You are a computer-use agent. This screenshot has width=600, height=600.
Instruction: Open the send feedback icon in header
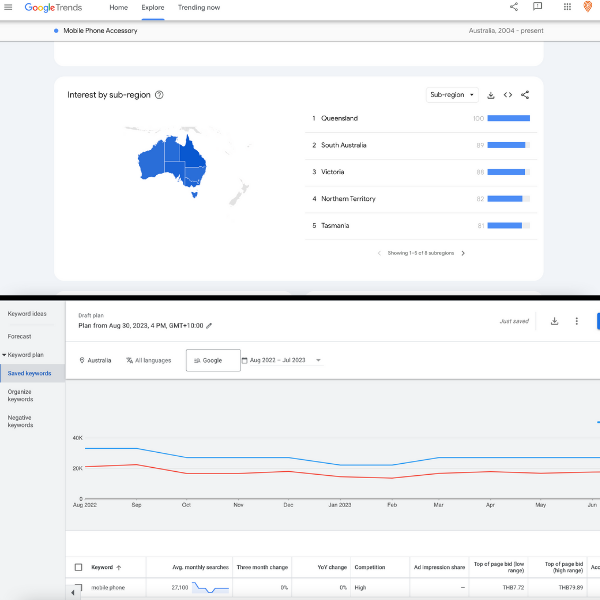click(537, 7)
